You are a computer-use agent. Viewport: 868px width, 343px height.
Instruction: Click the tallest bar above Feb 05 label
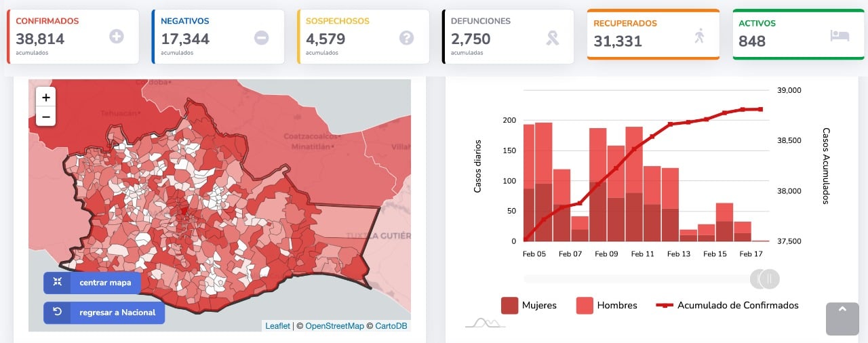pyautogui.click(x=544, y=182)
